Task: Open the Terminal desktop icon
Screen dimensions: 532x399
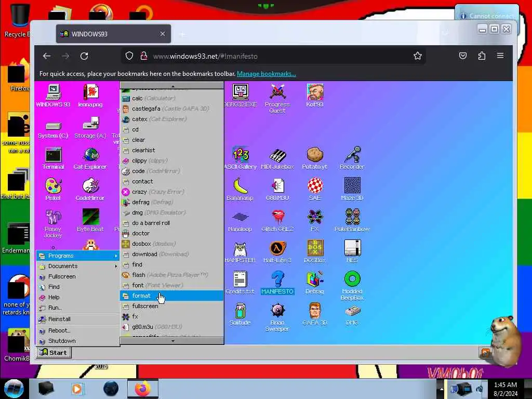Action: pyautogui.click(x=54, y=158)
